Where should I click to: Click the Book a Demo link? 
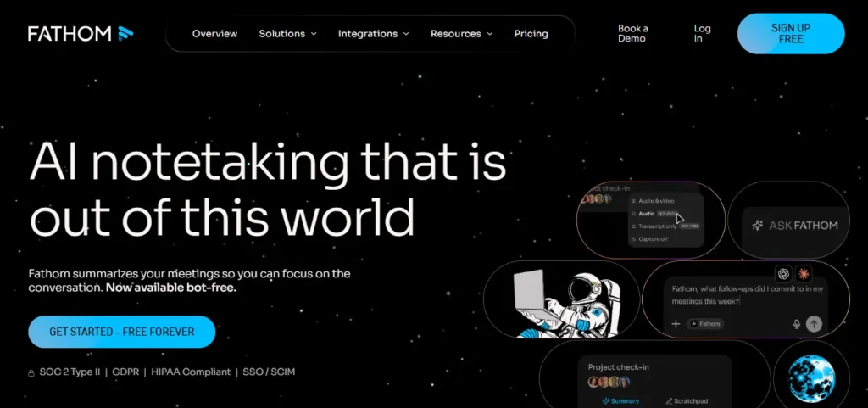(x=632, y=33)
